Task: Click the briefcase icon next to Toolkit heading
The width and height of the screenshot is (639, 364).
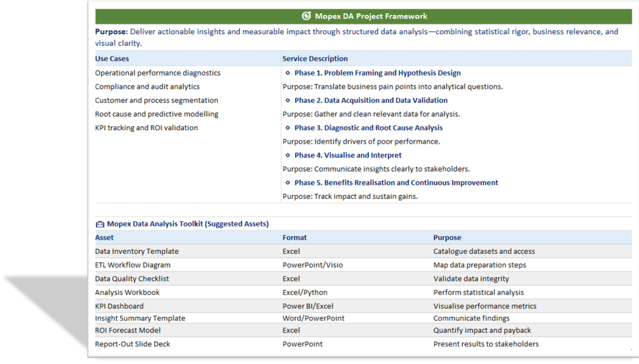Action: click(100, 224)
